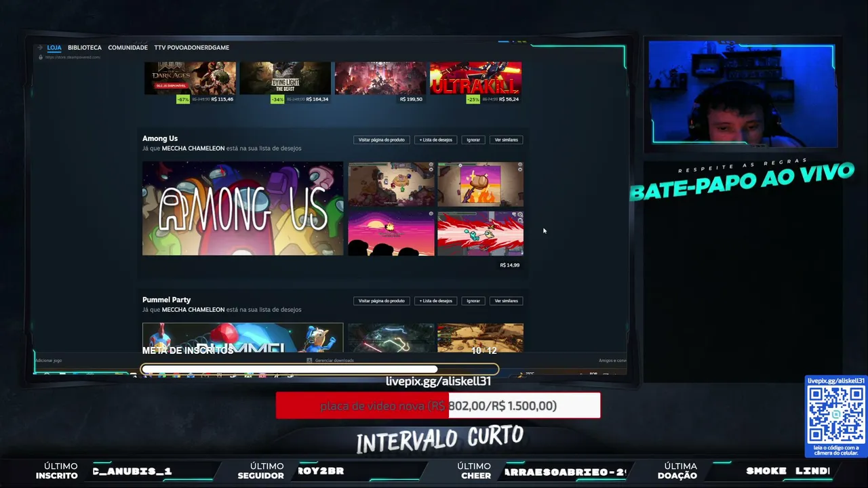
Task: Click the R$ 115,46 price under Dark Ages
Action: coord(222,99)
